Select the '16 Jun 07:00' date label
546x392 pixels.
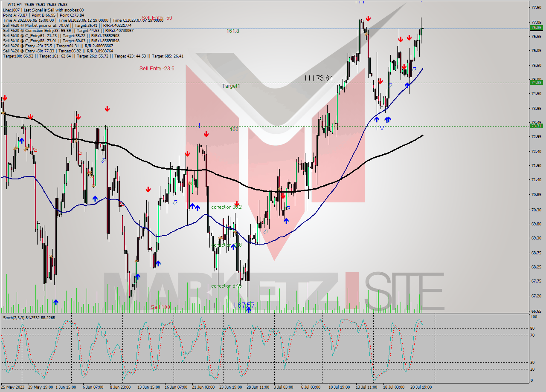(x=175, y=387)
